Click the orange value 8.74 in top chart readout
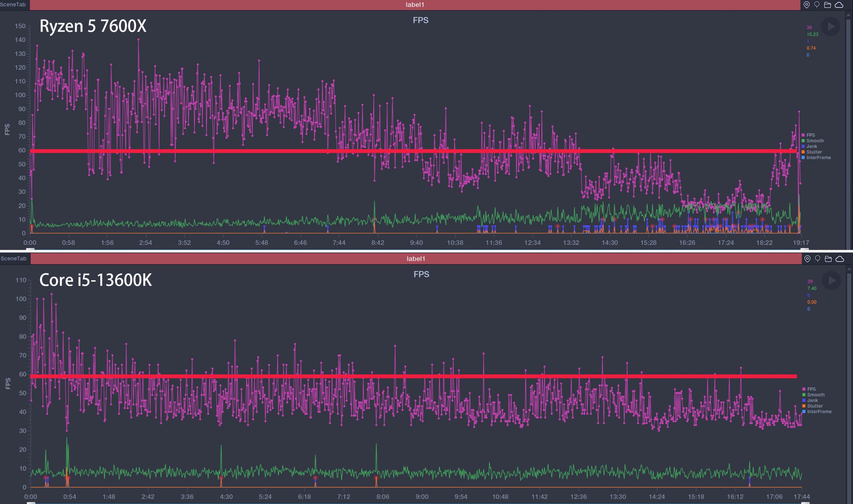 pos(811,48)
